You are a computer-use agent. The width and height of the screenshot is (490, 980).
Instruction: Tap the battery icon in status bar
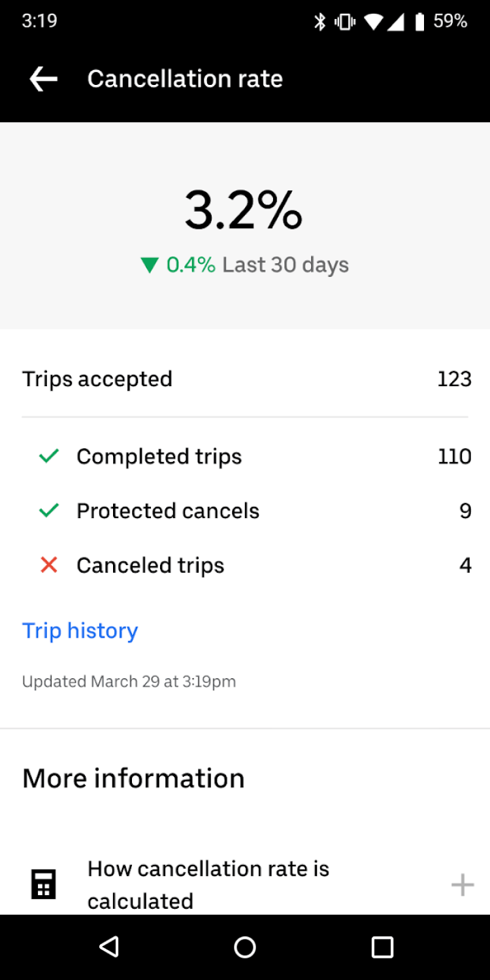click(x=419, y=22)
